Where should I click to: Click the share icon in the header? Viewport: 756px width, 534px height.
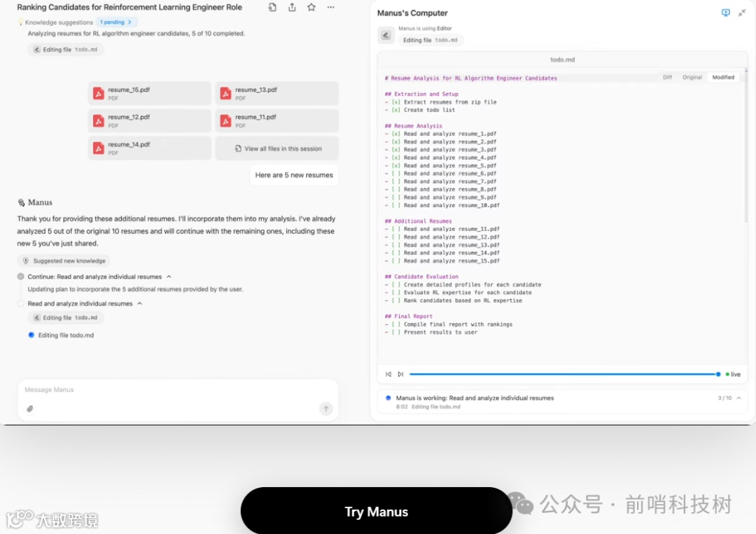click(292, 7)
